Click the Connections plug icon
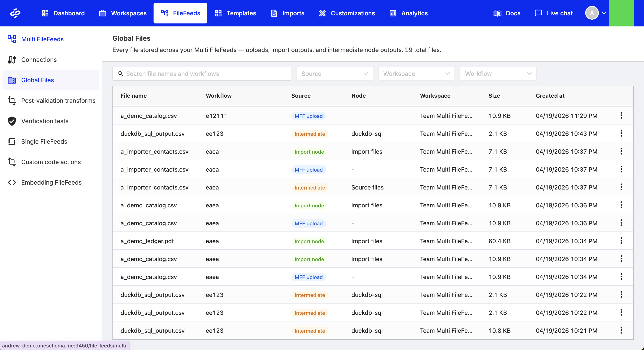The height and width of the screenshot is (350, 644). tap(12, 60)
